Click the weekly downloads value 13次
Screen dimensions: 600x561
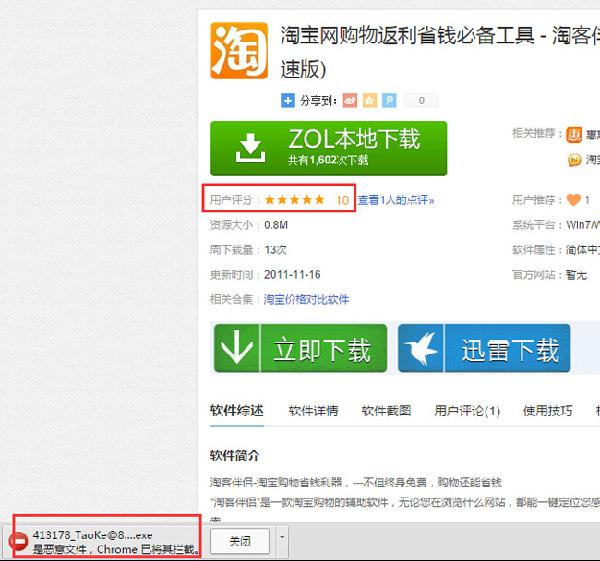276,250
